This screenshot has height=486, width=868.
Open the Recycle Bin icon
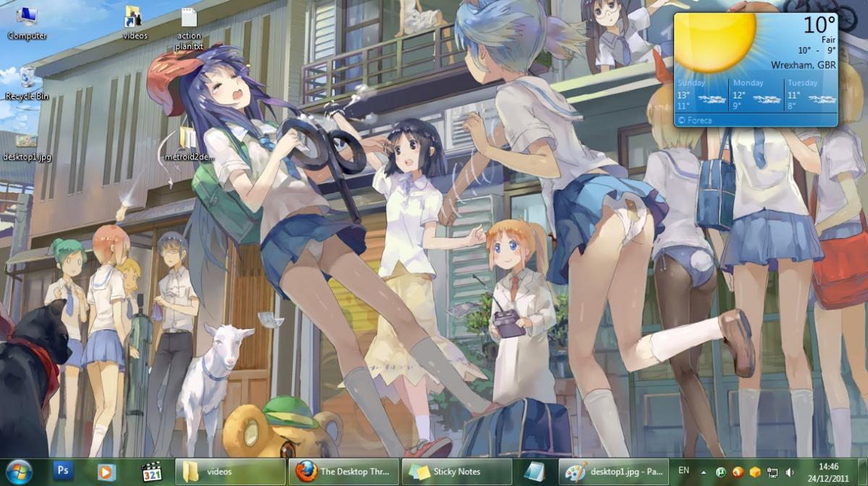(x=27, y=83)
